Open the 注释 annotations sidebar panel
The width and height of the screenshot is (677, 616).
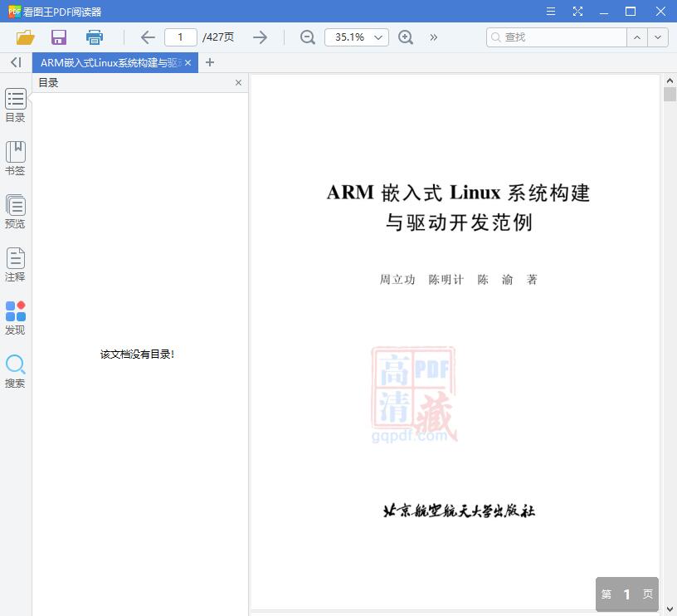pos(16,265)
